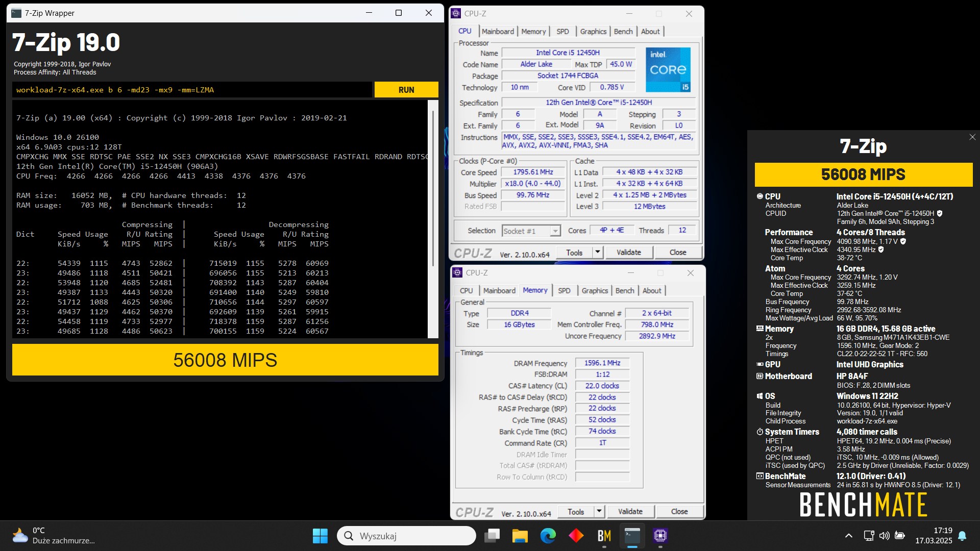Switch to Mainboard tab in upper CPU-Z window
Image resolution: width=980 pixels, height=551 pixels.
(498, 32)
